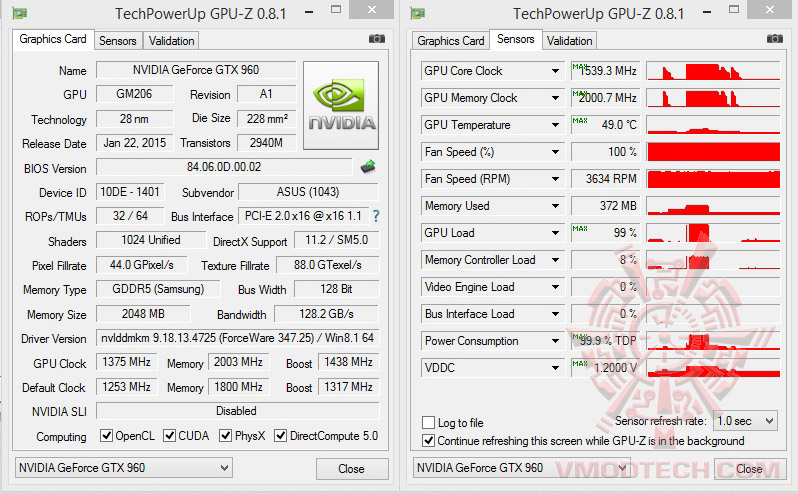Click the Fan Speed (%) history graph
798x494 pixels.
pyautogui.click(x=713, y=152)
